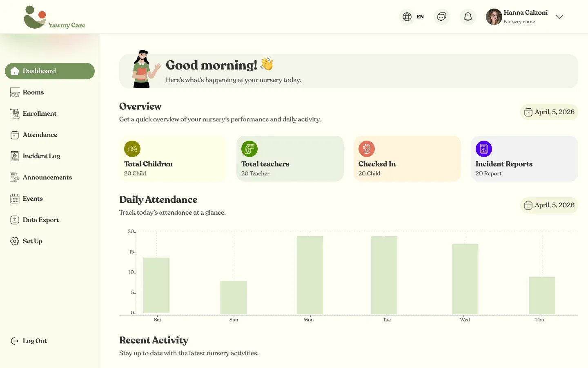Open Attendance in the sidebar

click(50, 135)
